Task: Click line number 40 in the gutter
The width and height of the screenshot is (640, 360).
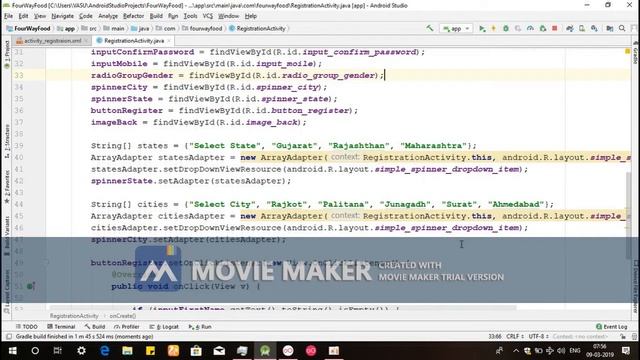Action: click(19, 158)
